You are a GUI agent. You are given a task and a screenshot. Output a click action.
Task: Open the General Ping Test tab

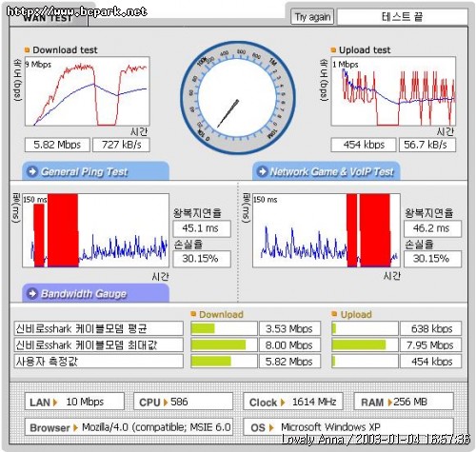95,171
